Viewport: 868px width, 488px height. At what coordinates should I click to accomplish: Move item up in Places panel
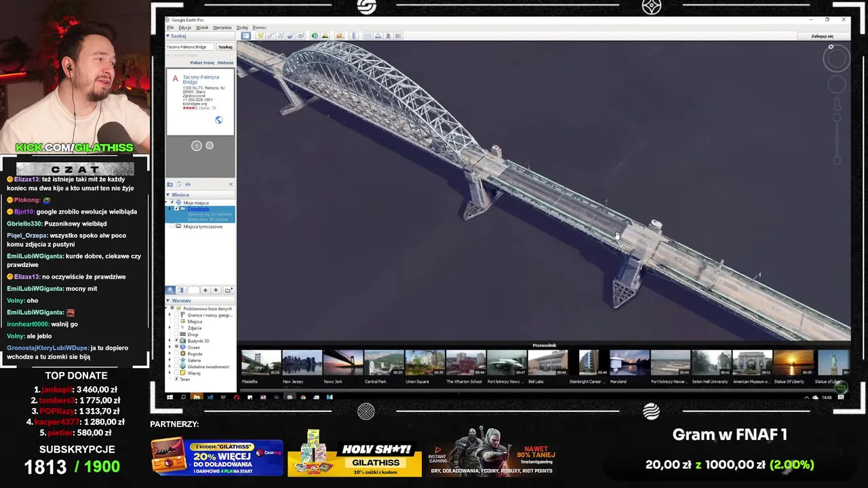pos(205,290)
